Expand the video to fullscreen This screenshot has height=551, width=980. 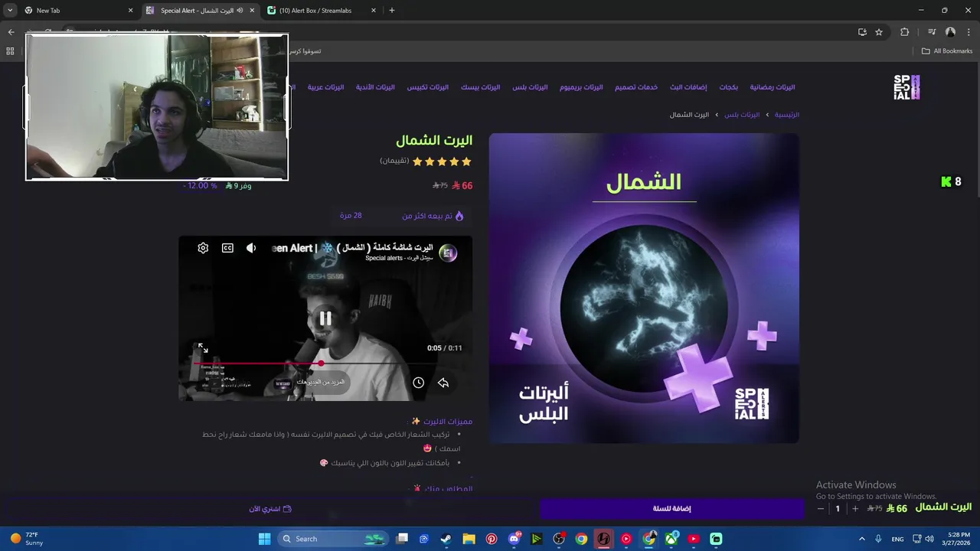click(203, 348)
